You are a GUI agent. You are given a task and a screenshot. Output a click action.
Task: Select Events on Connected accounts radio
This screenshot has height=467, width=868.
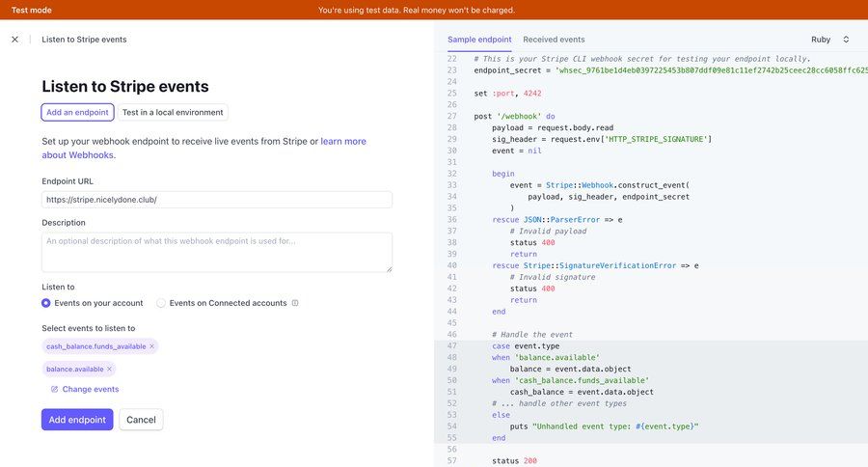click(x=160, y=303)
